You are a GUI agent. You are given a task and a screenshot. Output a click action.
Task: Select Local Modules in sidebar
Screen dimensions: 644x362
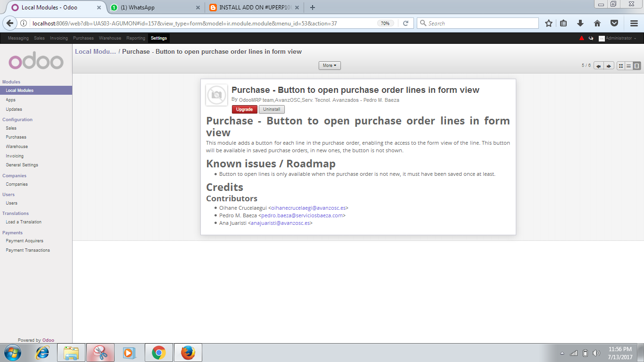coord(36,90)
